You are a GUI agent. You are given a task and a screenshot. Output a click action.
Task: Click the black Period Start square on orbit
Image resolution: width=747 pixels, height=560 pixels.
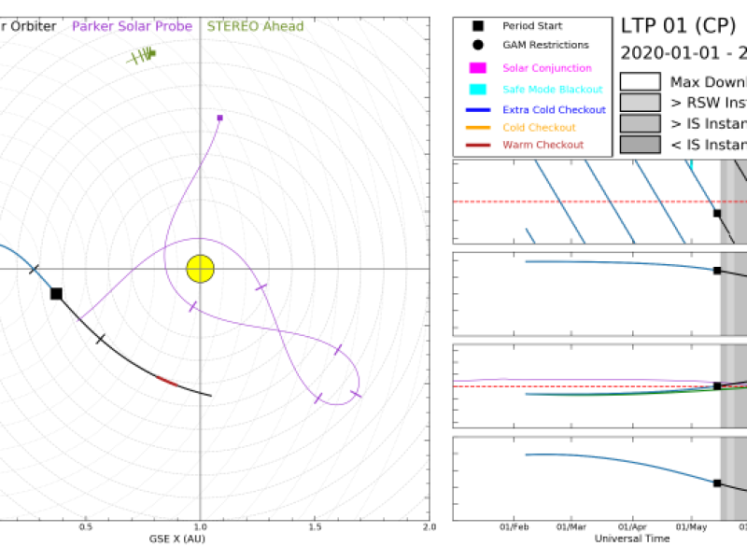pos(56,294)
